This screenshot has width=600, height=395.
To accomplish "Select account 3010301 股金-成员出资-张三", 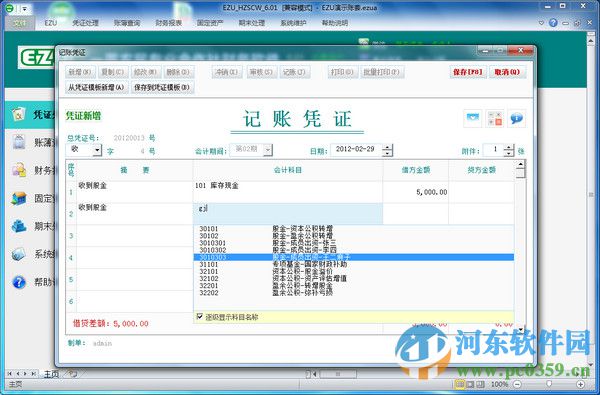I will click(354, 243).
